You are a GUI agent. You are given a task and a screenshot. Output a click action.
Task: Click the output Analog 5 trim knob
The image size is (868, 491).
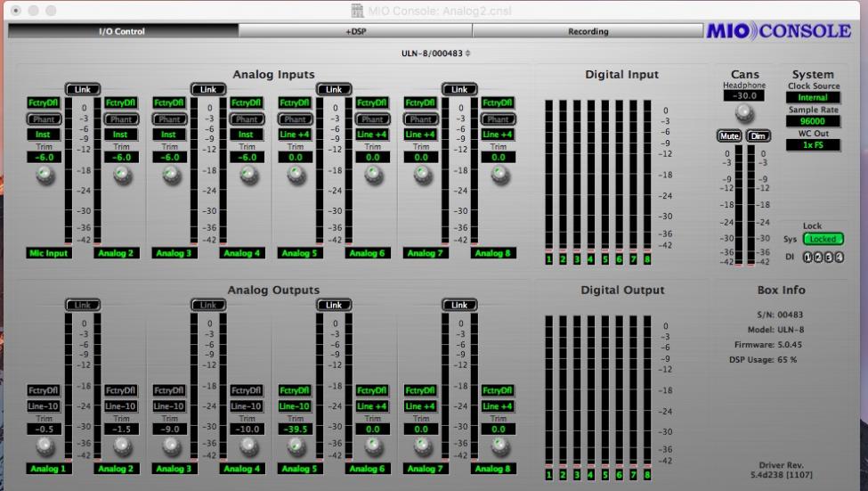click(x=296, y=446)
